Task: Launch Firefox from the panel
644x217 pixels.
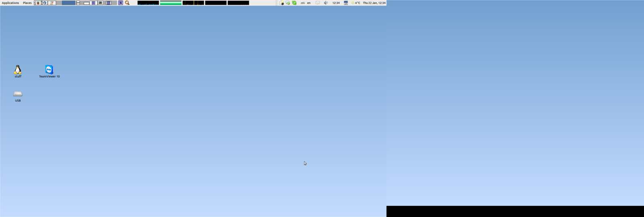Action: coord(38,3)
